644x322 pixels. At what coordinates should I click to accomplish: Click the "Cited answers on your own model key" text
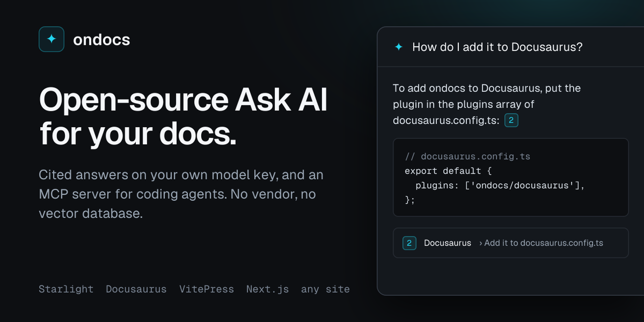[x=158, y=175]
